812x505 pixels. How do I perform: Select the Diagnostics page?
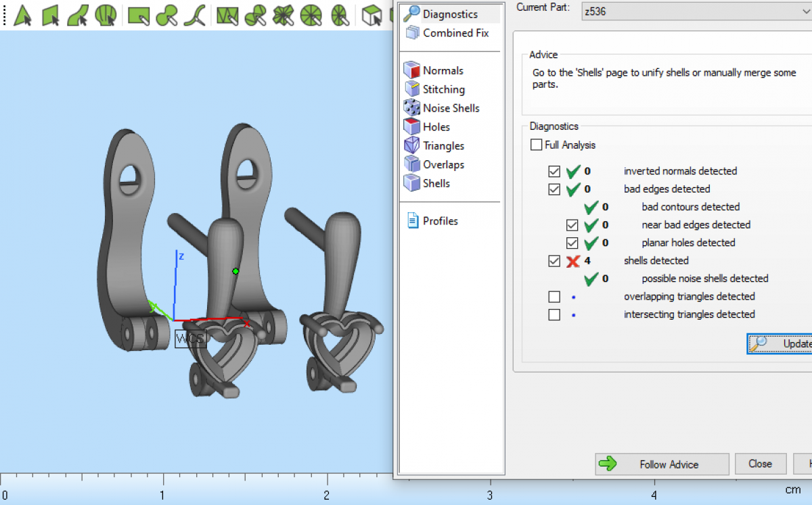coord(450,14)
